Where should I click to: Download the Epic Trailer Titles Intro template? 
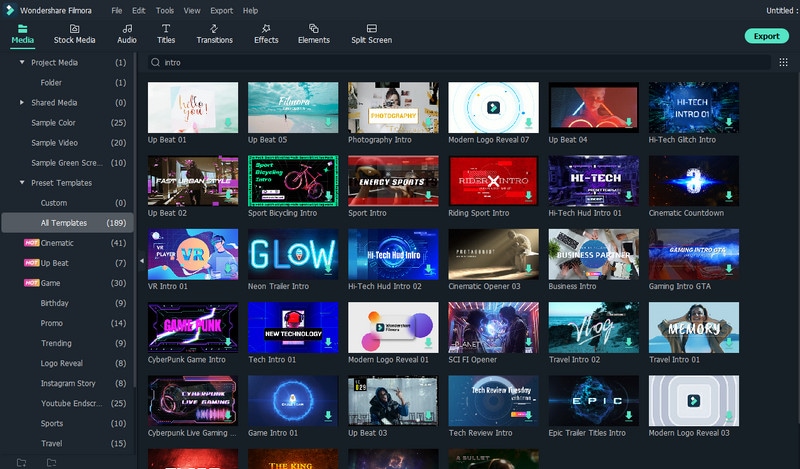pos(628,415)
